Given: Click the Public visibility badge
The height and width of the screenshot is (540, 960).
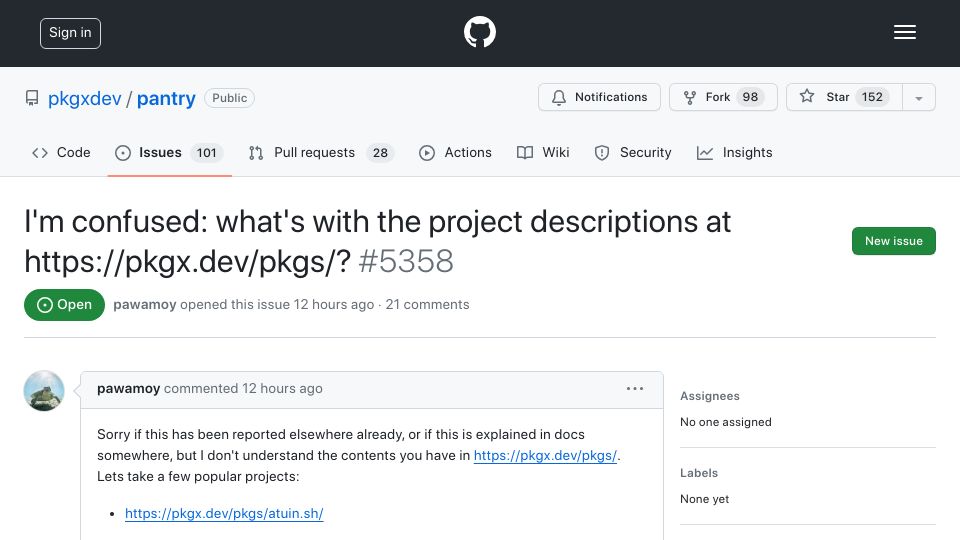Looking at the screenshot, I should [230, 98].
